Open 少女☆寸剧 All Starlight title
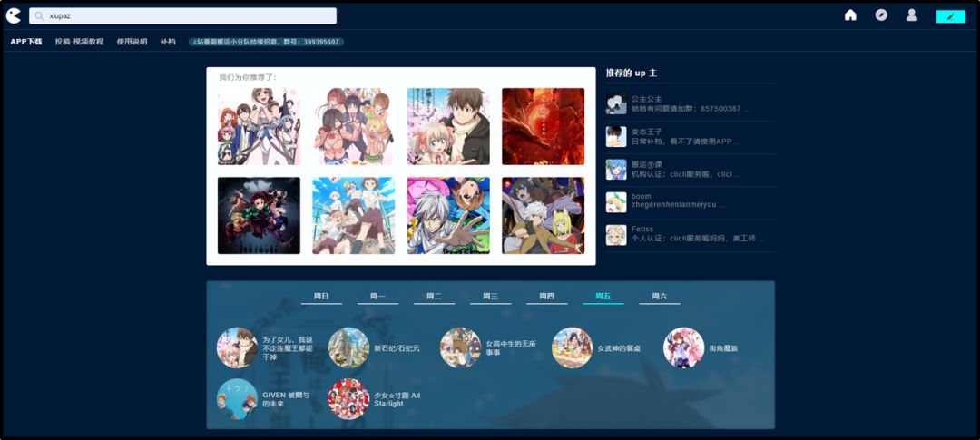 397,399
